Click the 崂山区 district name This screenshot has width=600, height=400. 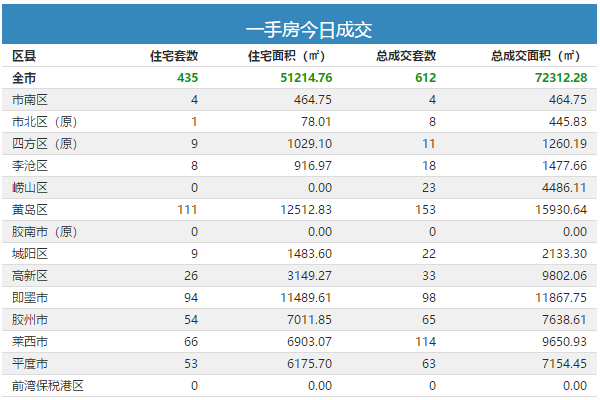30,188
